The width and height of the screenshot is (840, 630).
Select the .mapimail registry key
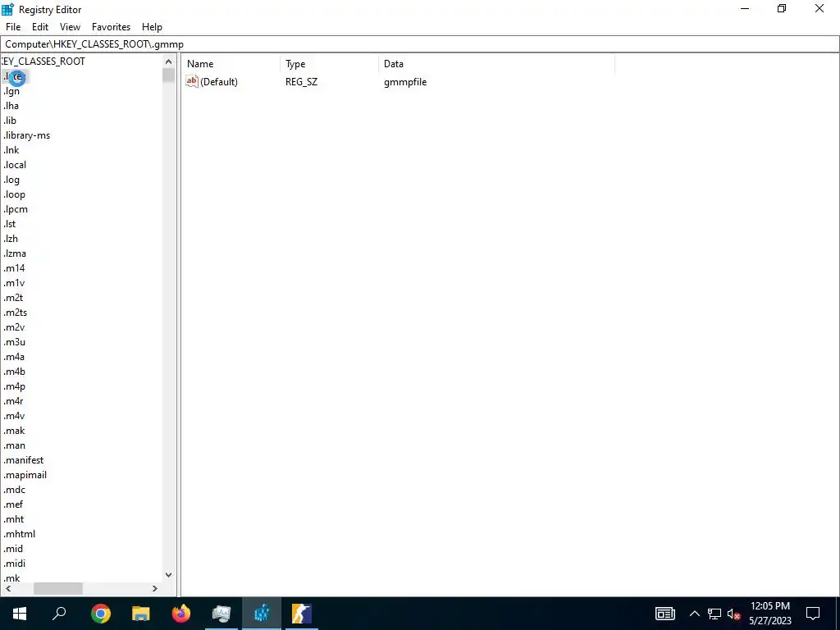tap(25, 475)
